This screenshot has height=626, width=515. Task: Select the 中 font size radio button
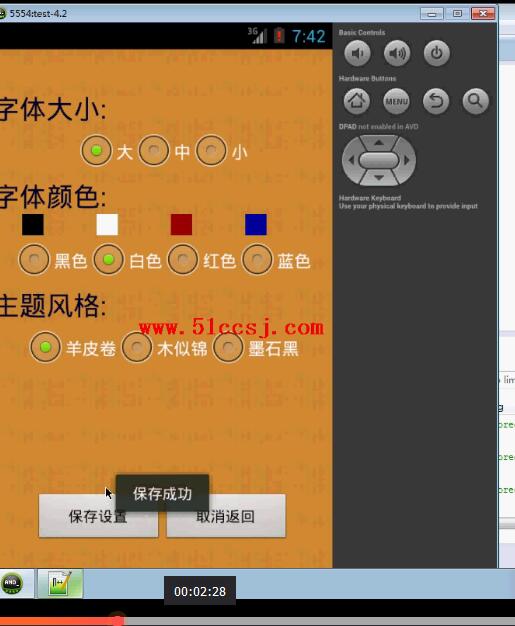(154, 151)
